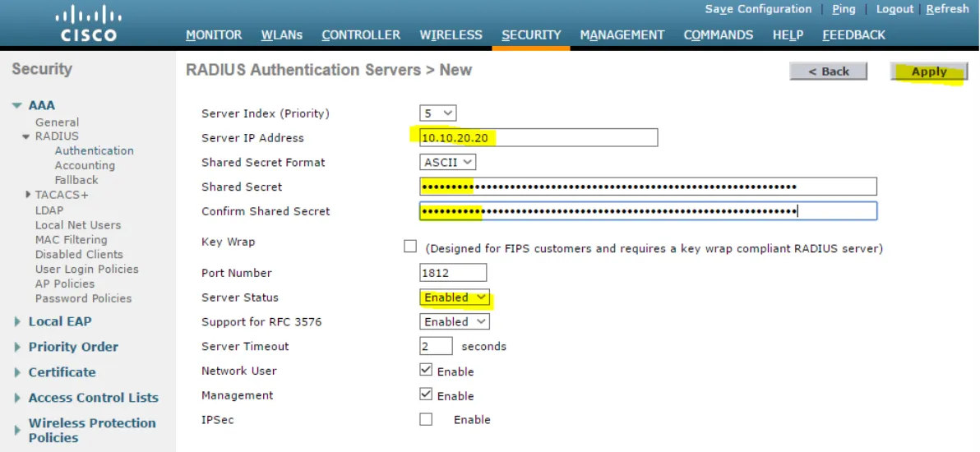Screen dimensions: 980x452
Task: Click the RADIUS Authentication Servers heading
Action: pos(329,70)
